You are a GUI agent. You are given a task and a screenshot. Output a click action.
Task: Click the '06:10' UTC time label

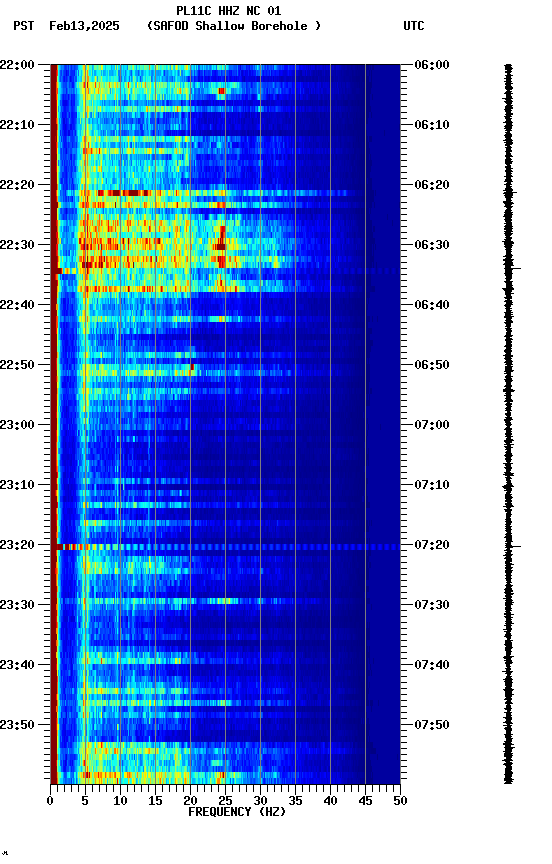tap(432, 125)
